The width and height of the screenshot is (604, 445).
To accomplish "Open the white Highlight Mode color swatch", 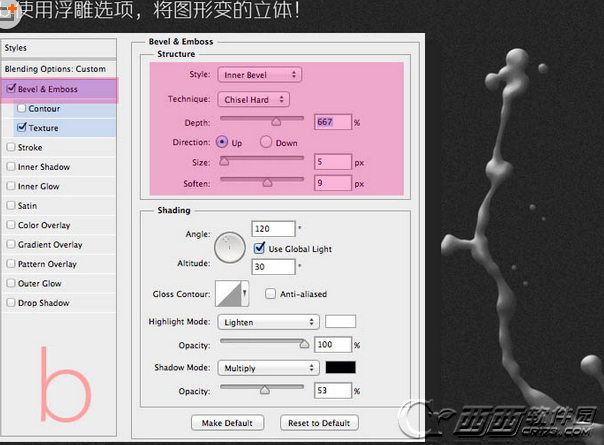I will 341,321.
